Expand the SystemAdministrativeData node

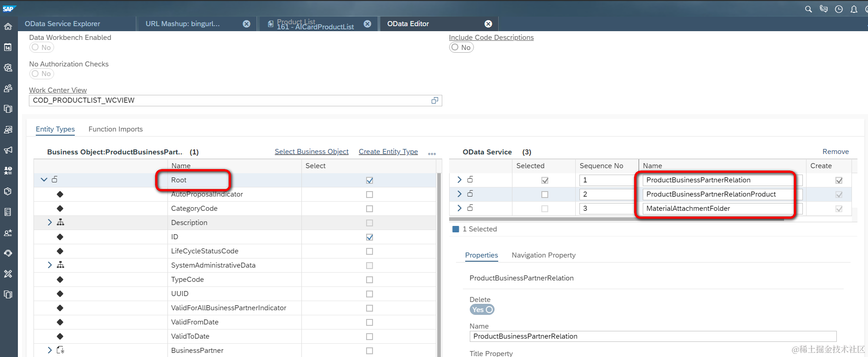50,265
